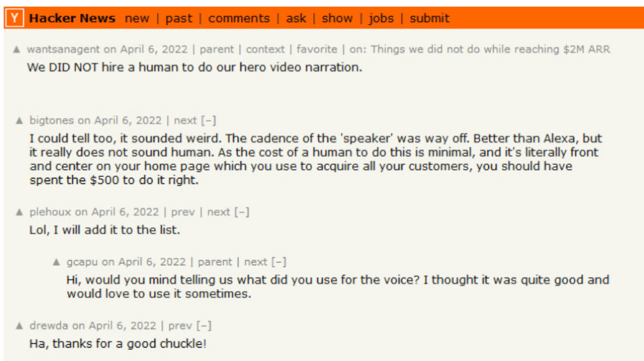Collapse the bigtones comment thread
The height and width of the screenshot is (361, 644).
coord(209,121)
